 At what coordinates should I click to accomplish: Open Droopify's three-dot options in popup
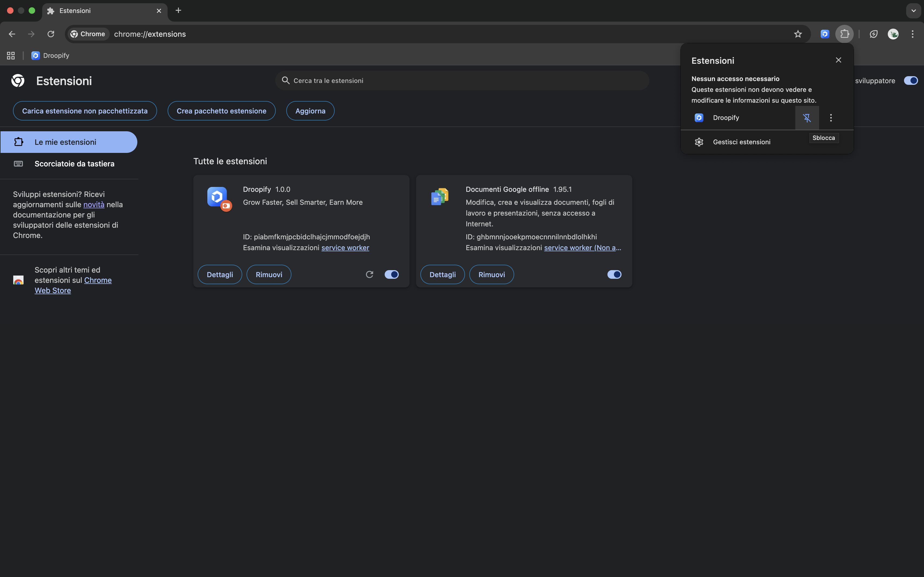[831, 118]
